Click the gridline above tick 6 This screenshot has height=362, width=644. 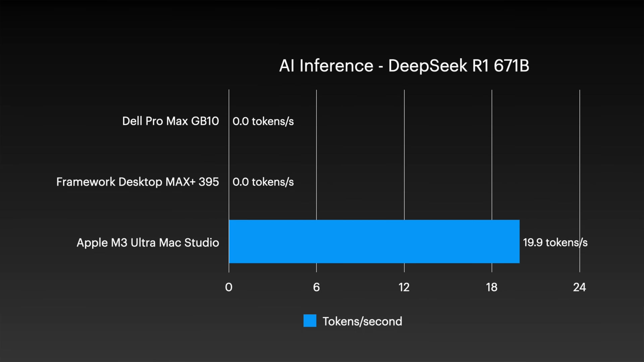coord(316,151)
